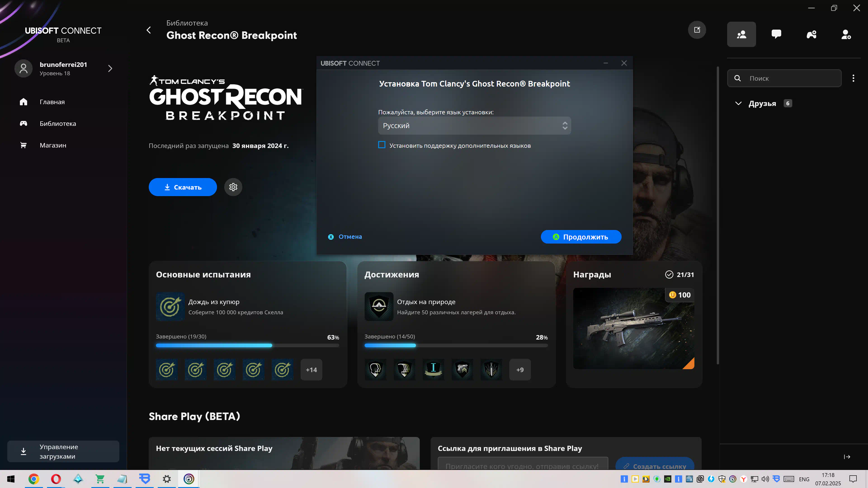The height and width of the screenshot is (488, 868).
Task: Collapse the Друзья friends section
Action: (x=738, y=103)
